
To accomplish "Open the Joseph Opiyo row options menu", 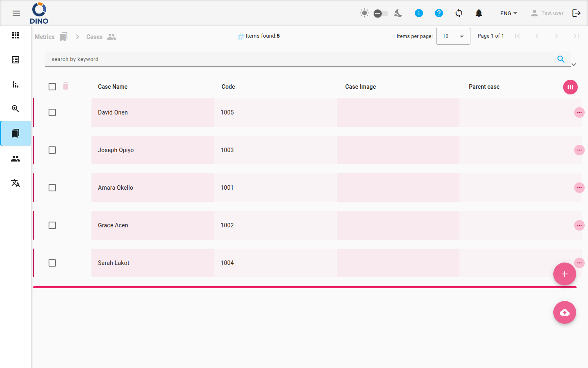I will pyautogui.click(x=579, y=150).
